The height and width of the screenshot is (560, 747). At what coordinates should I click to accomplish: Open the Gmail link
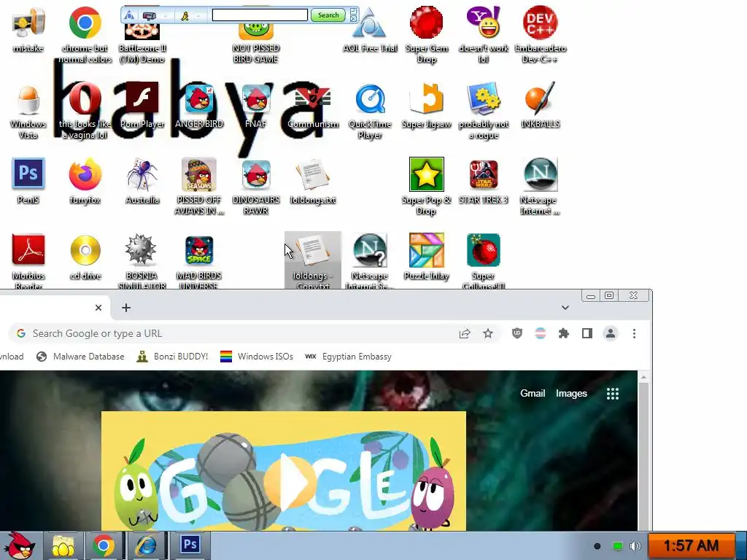tap(533, 393)
